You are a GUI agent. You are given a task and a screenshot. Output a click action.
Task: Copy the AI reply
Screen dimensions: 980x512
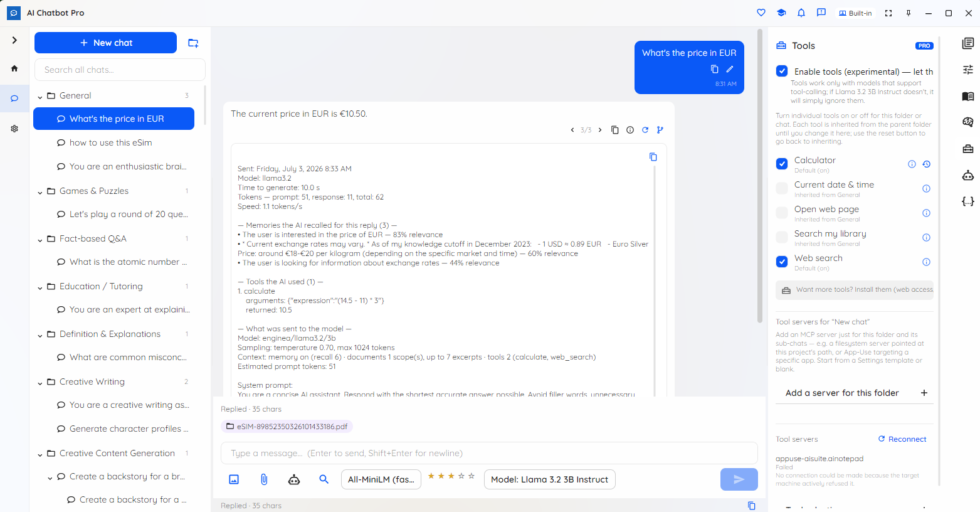tap(615, 130)
